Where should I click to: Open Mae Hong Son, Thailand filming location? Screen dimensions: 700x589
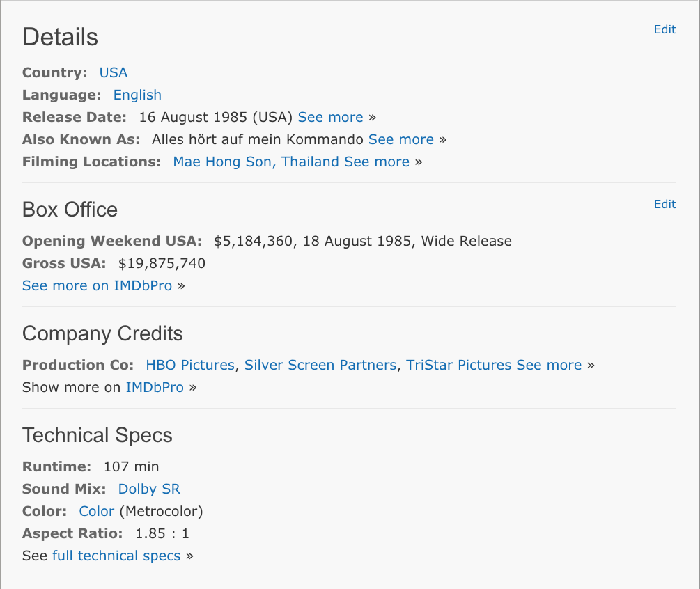[256, 162]
